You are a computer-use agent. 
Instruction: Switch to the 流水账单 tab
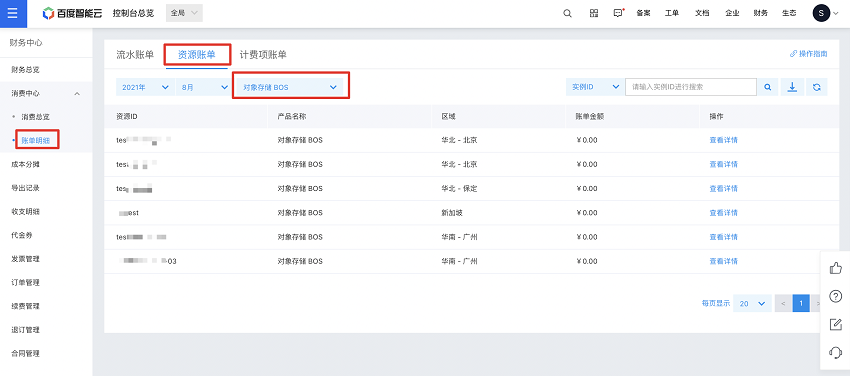pyautogui.click(x=135, y=54)
